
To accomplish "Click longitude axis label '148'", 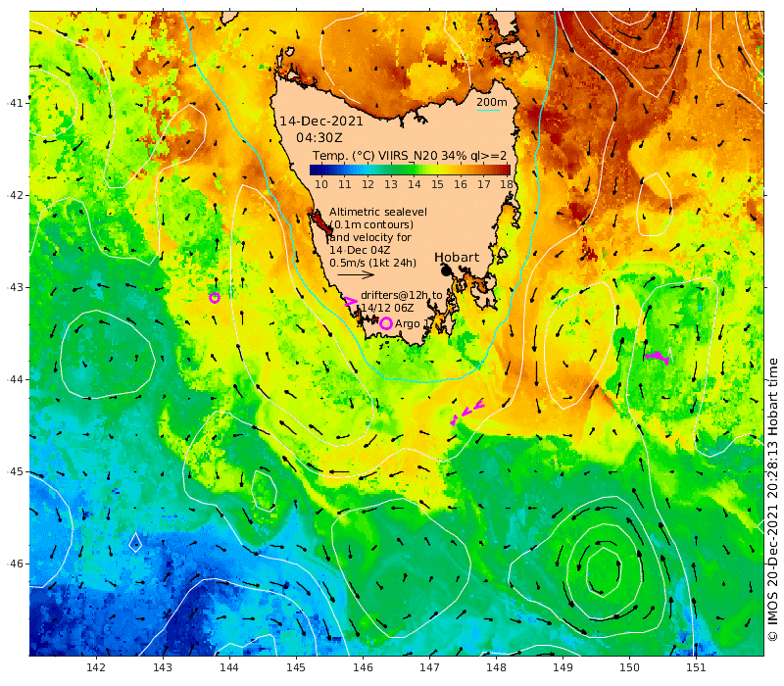I will (496, 667).
